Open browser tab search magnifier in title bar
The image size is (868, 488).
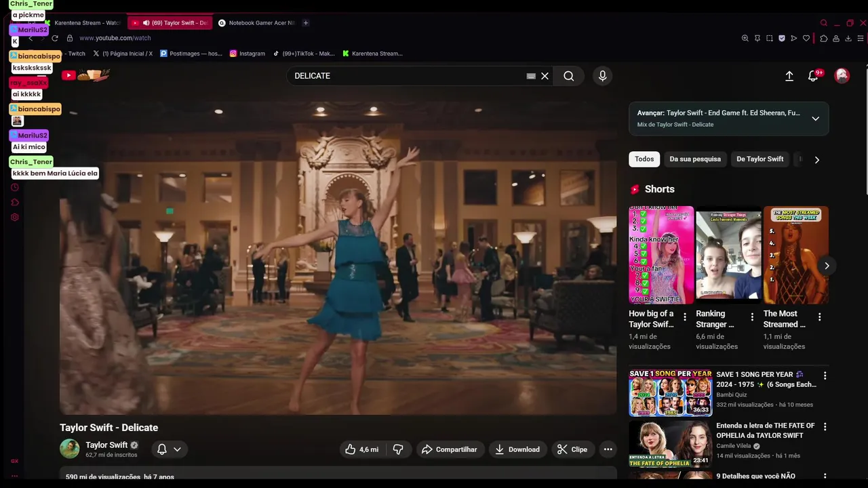coord(824,23)
